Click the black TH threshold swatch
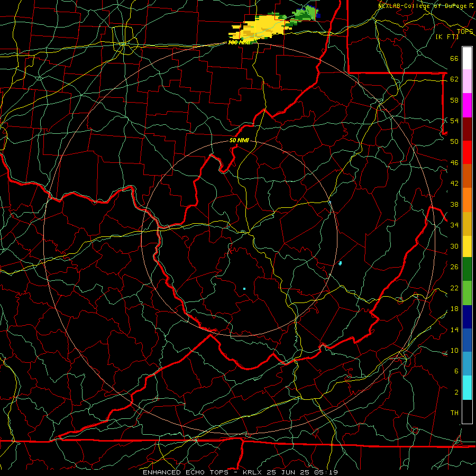The height and width of the screenshot is (476, 476). tap(467, 411)
